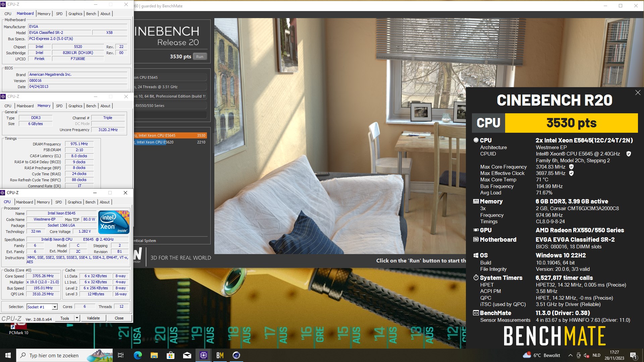This screenshot has height=362, width=644.
Task: Open the SPD tab in bottom CPU-Z window
Action: [59, 202]
